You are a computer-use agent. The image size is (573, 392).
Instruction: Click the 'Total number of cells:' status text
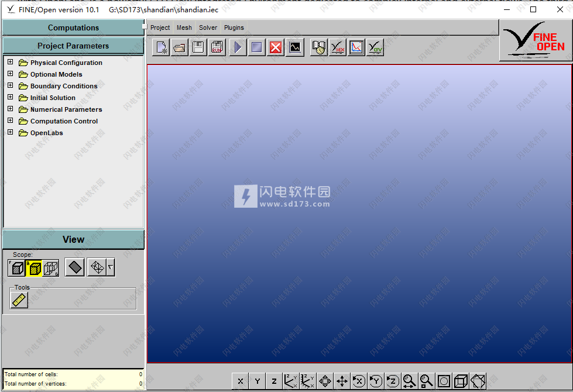31,374
